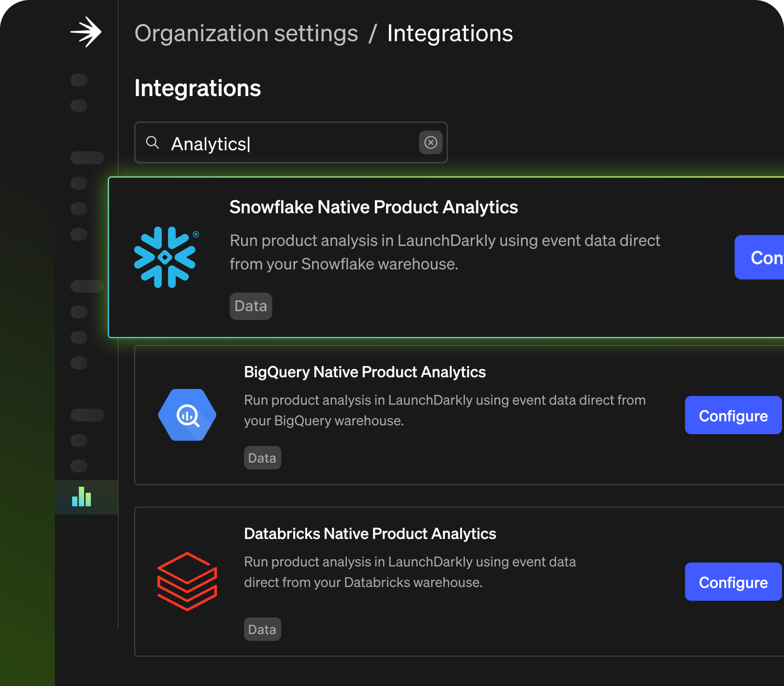Screen dimensions: 784x686
Task: Open Databricks Native Product Analytics title
Action: click(x=370, y=534)
